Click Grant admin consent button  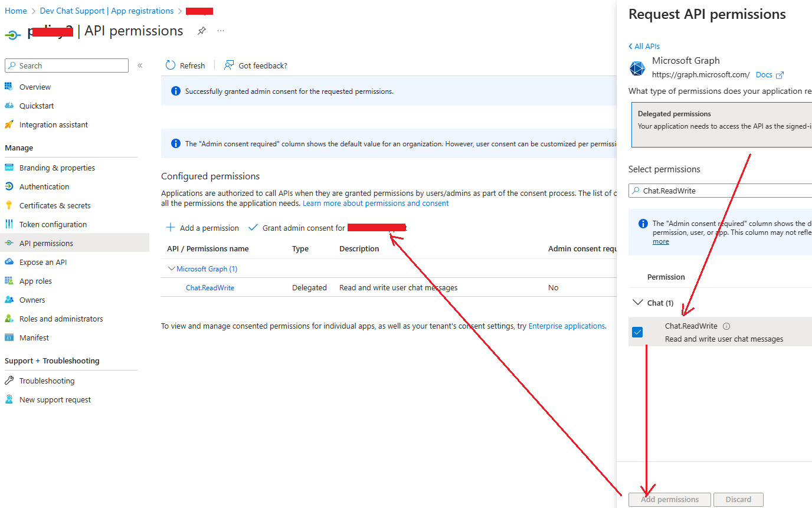[327, 228]
